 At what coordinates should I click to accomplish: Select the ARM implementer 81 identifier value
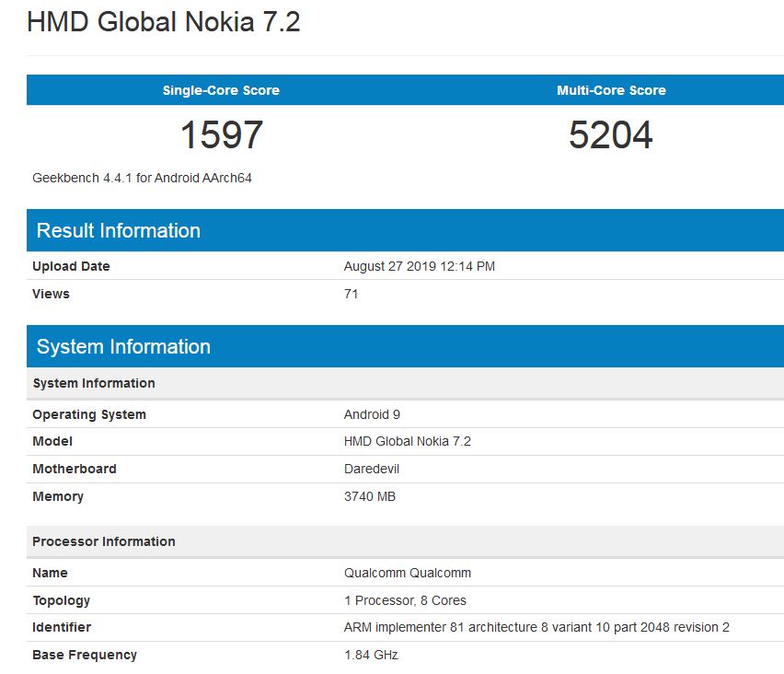[x=536, y=627]
